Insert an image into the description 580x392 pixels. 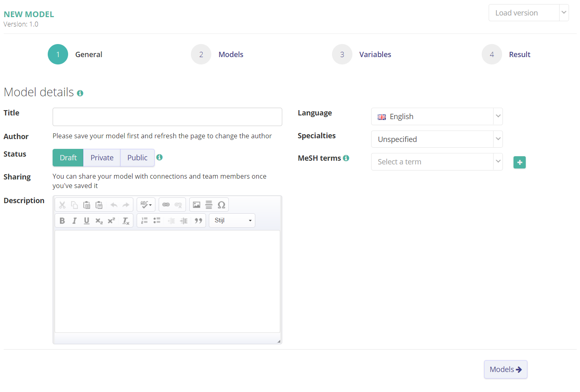197,205
